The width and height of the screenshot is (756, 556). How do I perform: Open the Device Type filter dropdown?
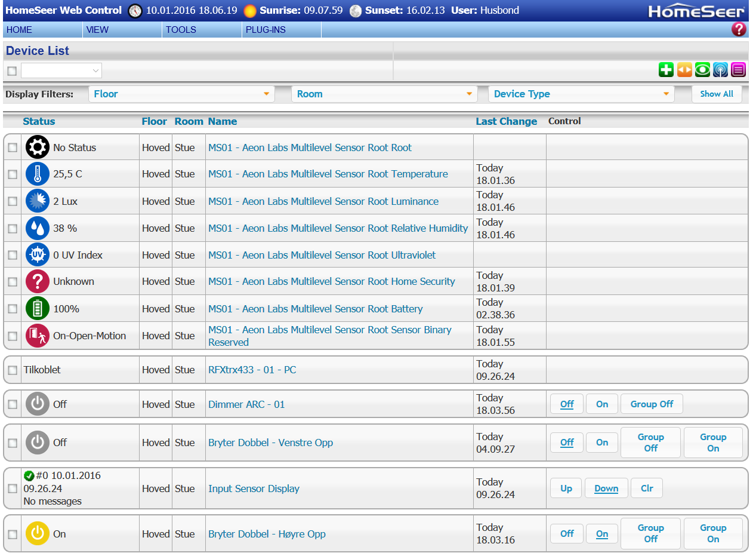(581, 94)
